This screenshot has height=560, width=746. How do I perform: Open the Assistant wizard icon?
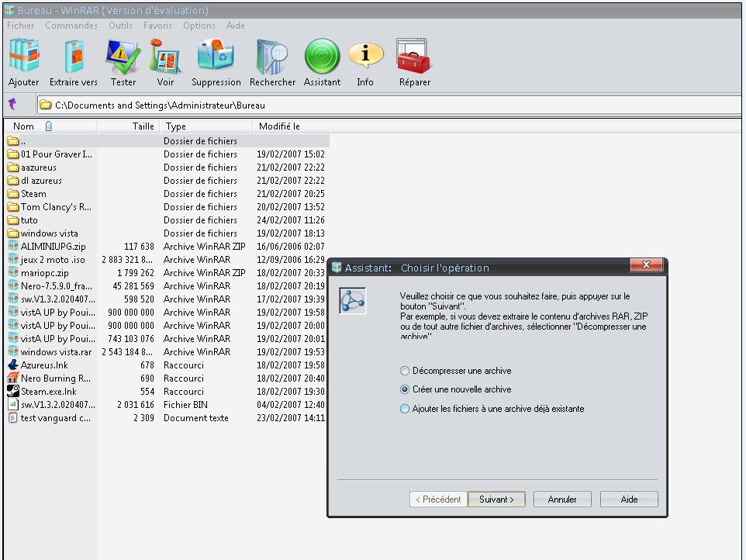322,56
